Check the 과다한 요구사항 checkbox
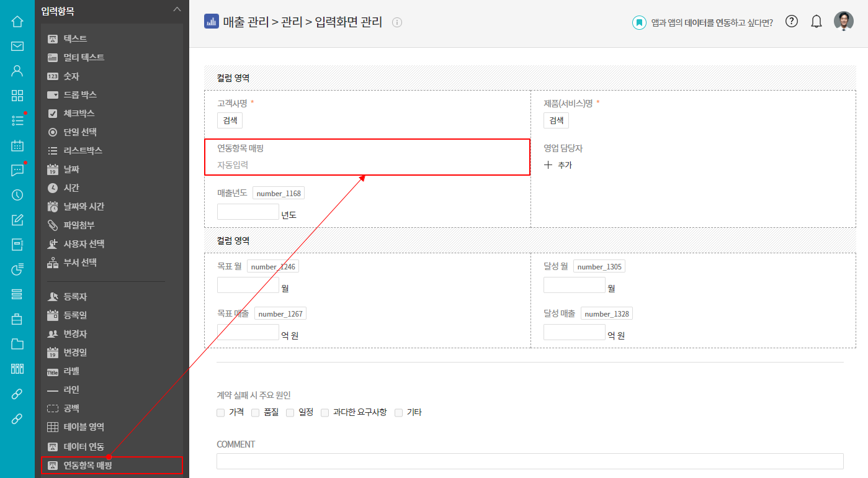Screen dimensions: 868x478 [324, 412]
